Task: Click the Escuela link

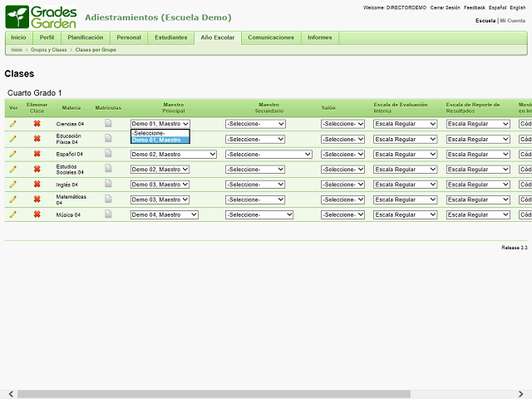Action: pyautogui.click(x=485, y=21)
